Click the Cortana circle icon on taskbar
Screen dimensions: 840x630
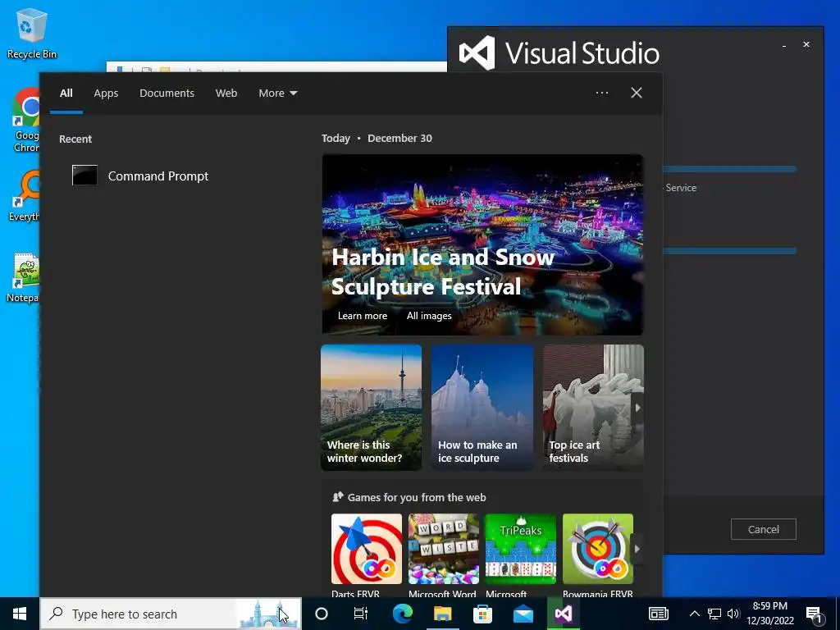point(322,614)
